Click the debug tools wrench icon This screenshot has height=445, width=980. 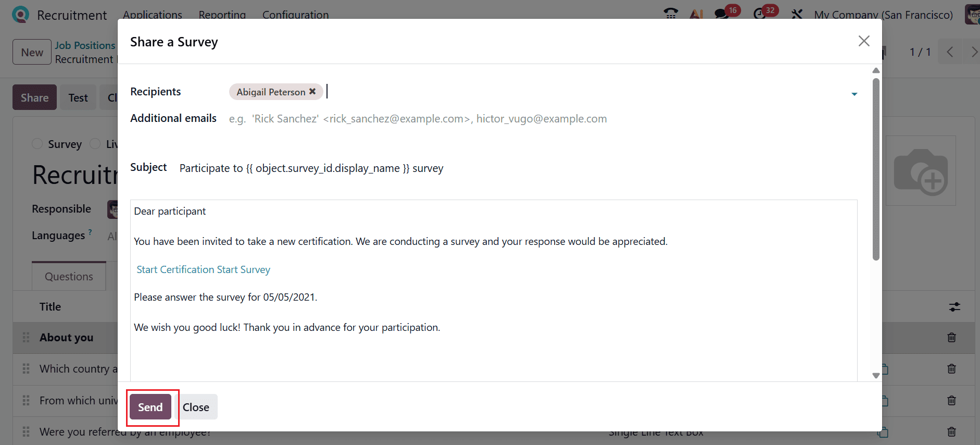(x=797, y=14)
